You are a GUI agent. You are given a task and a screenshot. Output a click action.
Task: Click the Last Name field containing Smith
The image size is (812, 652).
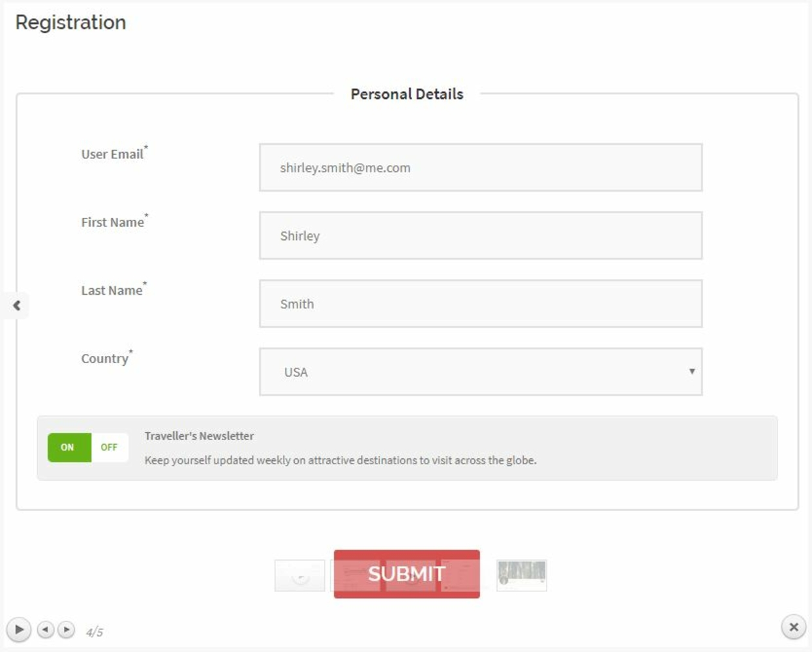(x=481, y=304)
